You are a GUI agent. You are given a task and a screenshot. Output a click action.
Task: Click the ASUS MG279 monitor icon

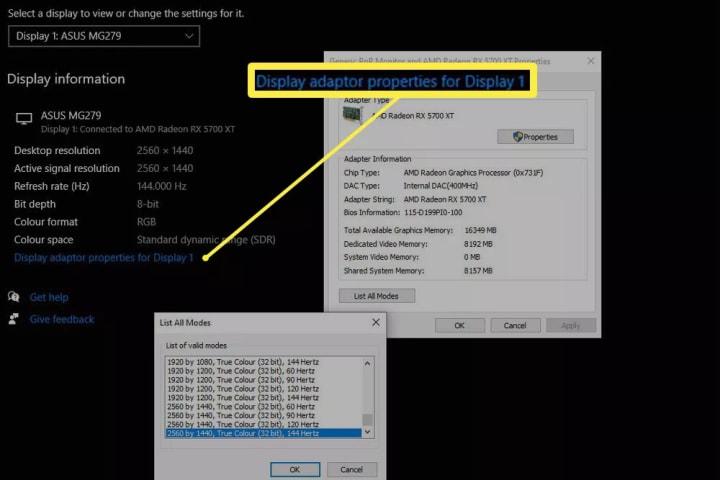coord(24,119)
